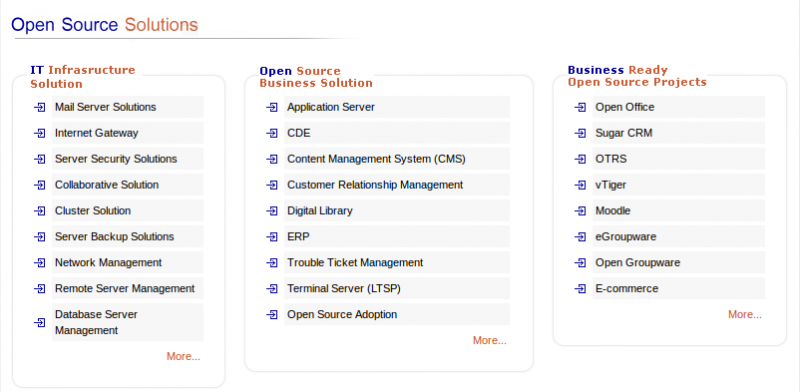Screen dimensions: 800x392
Task: Click the arrow icon beside Collaborative Solution
Action: tap(40, 185)
